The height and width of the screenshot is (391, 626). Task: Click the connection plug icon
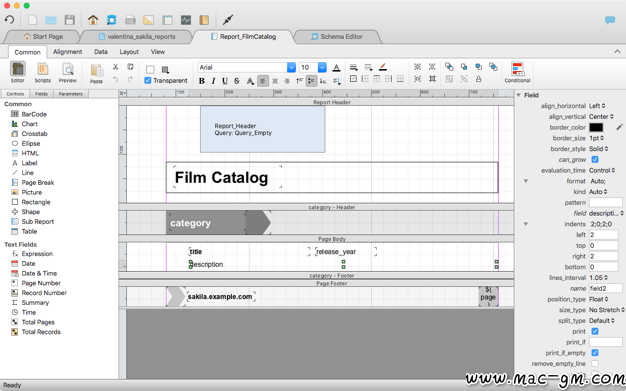click(x=228, y=20)
